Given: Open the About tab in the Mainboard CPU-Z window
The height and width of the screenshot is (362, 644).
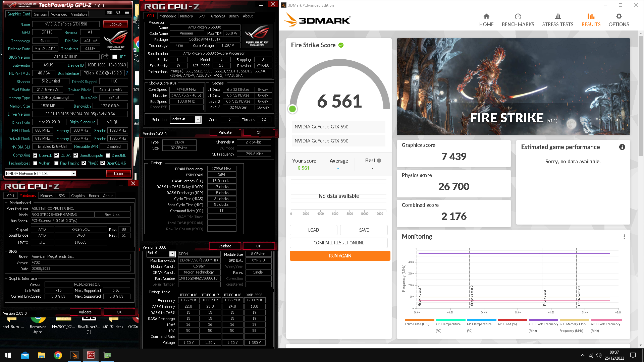Looking at the screenshot, I should [x=108, y=196].
